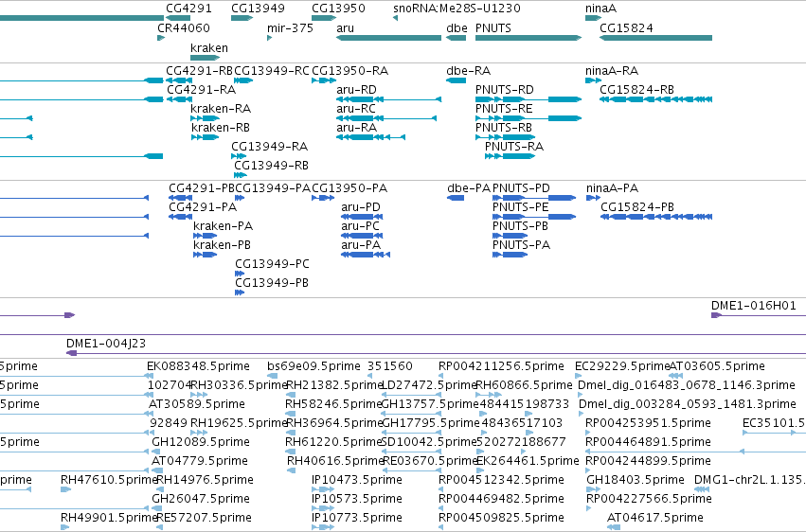Select the AT03605.5prime EST arrows

coord(675,376)
